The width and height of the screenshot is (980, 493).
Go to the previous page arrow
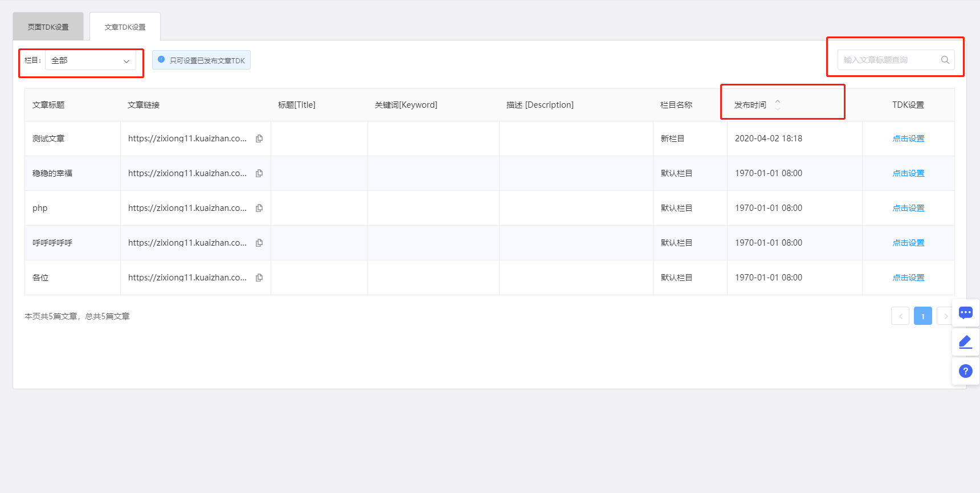(x=900, y=316)
